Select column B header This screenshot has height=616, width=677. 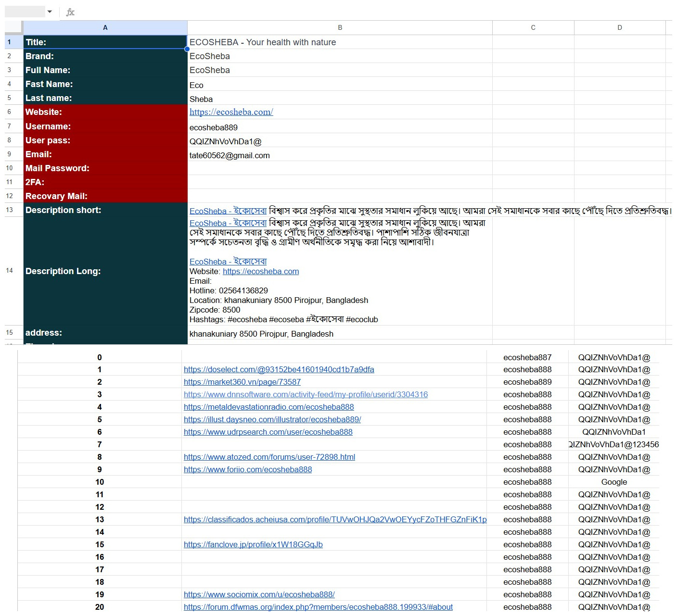[340, 27]
